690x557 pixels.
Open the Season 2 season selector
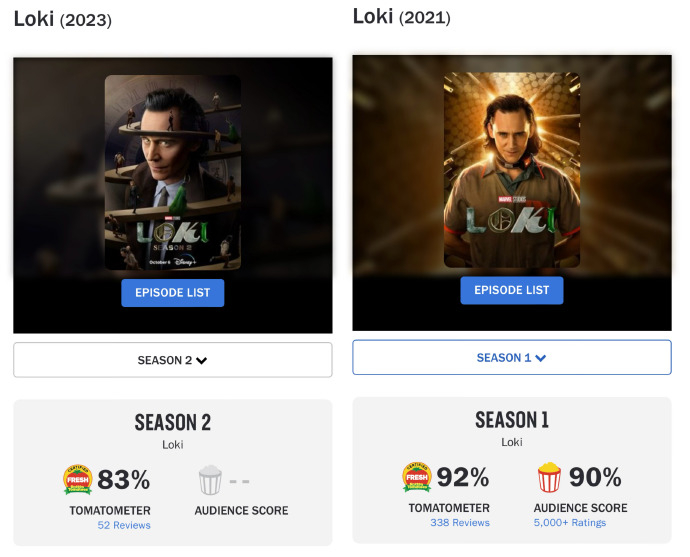click(172, 360)
